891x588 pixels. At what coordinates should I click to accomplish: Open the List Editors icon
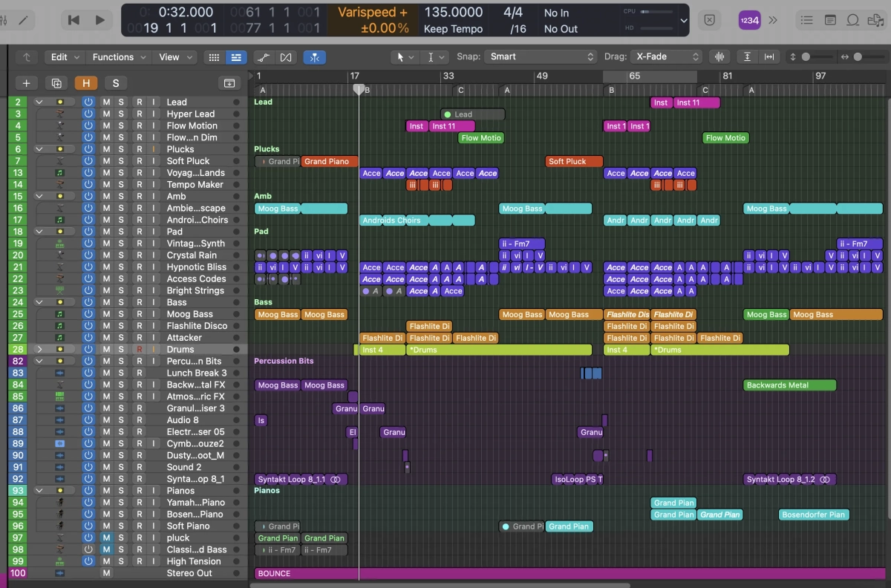tap(806, 20)
